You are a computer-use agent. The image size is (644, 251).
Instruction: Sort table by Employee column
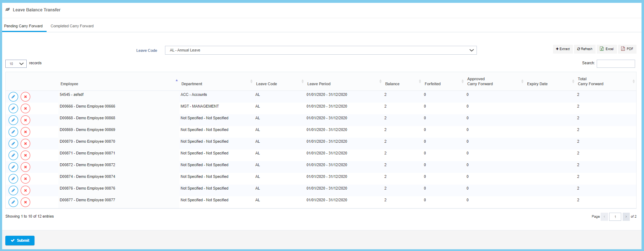click(69, 84)
